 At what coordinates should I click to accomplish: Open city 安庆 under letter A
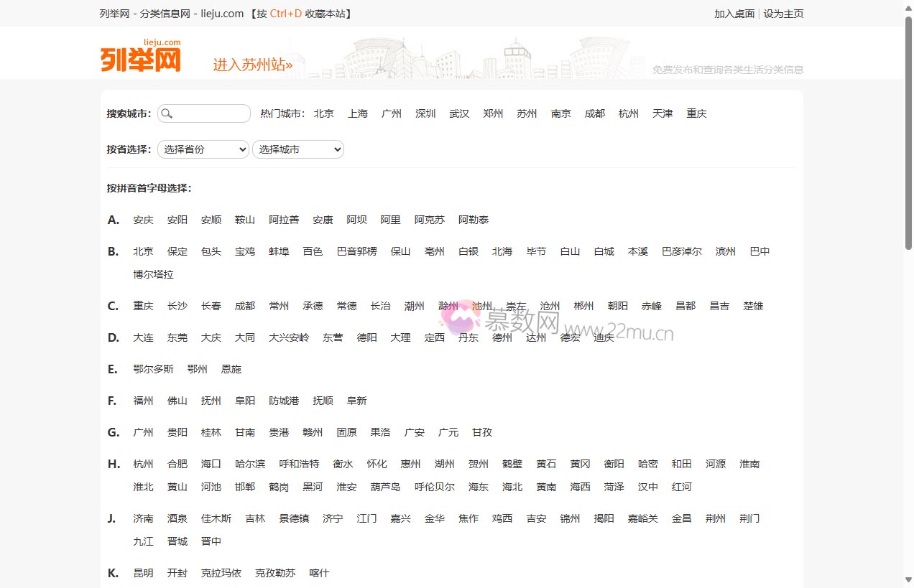point(143,220)
